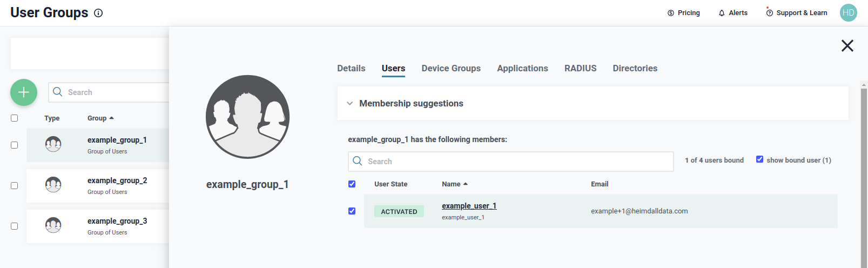Switch to the RADIUS tab
The image size is (868, 268).
580,69
